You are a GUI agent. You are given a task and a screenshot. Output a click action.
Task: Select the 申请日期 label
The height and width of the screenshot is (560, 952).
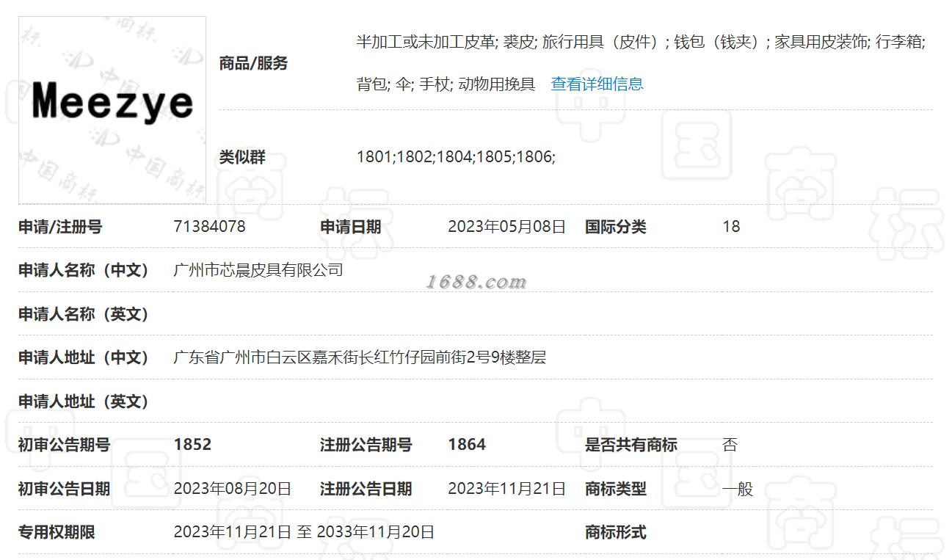[350, 227]
